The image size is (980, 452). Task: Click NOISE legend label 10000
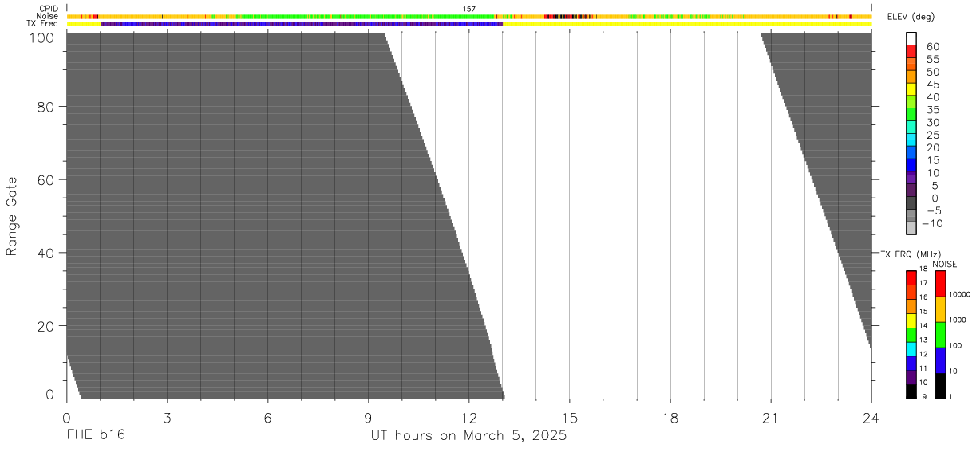coord(961,294)
